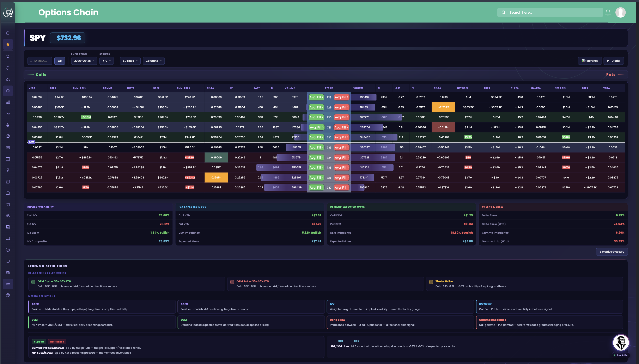Screen dimensions: 639x364
Task: Focus the symbol search field
Action: pos(40,61)
